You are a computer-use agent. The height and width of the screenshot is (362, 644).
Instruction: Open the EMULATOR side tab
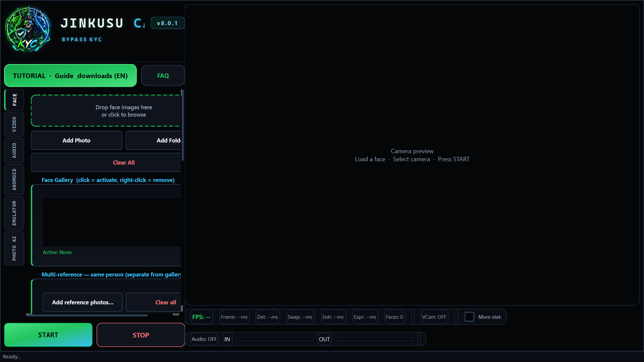14,213
